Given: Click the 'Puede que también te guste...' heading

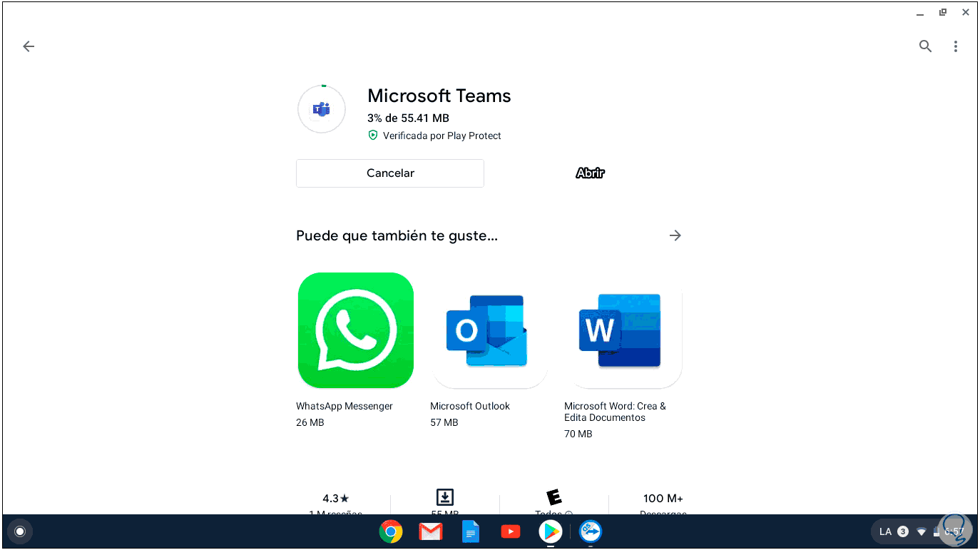Looking at the screenshot, I should [397, 235].
